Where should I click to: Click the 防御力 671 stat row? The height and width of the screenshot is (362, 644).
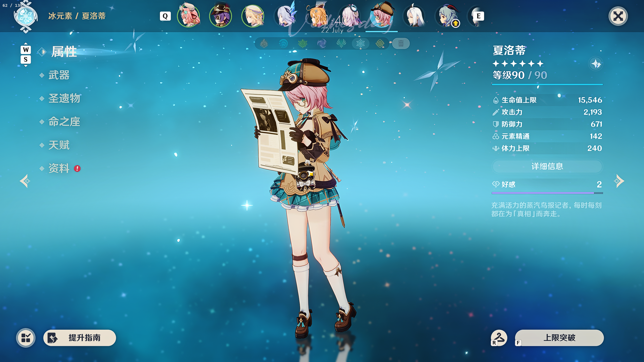click(x=547, y=124)
